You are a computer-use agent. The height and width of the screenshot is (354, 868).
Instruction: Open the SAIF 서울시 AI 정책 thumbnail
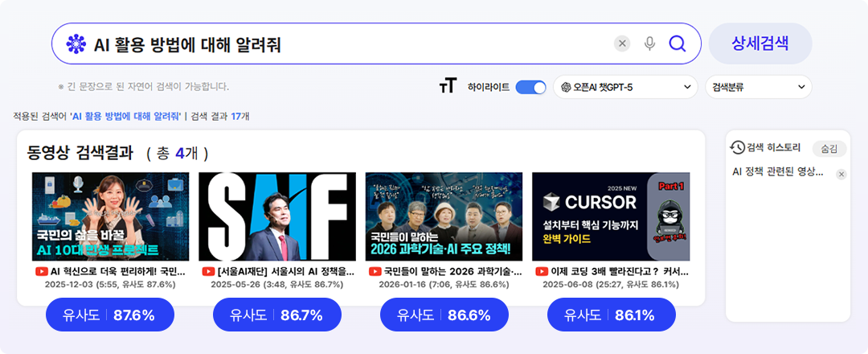(x=277, y=216)
